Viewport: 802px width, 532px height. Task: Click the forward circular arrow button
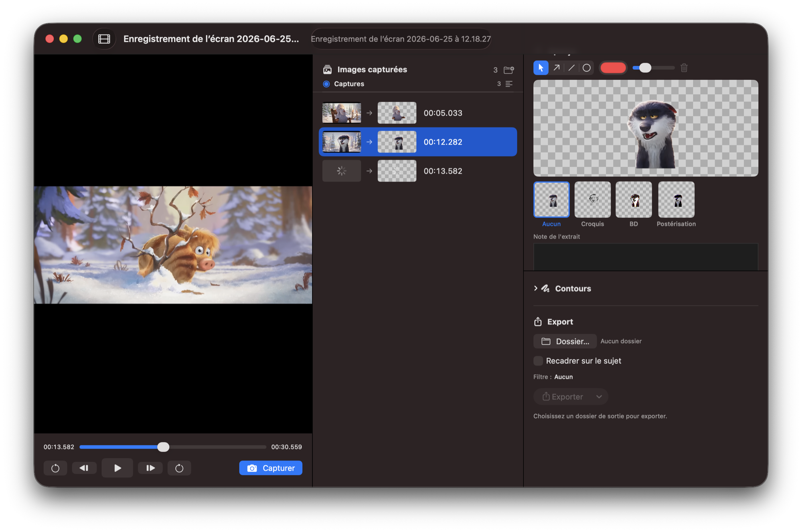[179, 468]
